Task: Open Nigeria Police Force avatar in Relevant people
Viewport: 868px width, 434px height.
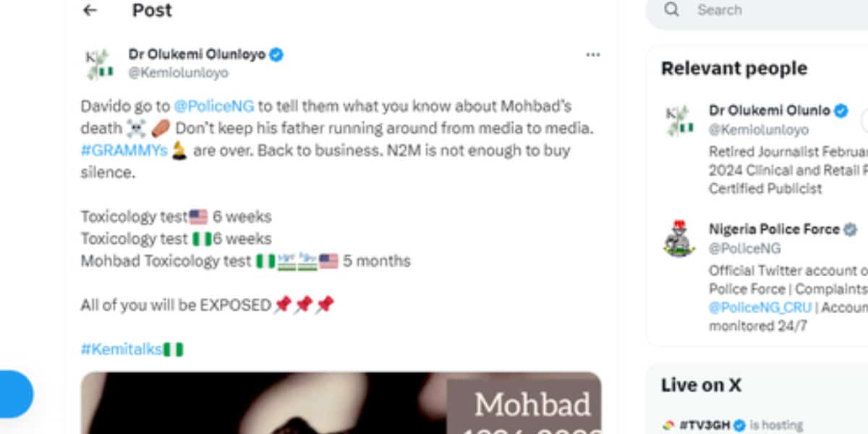Action: coord(678,239)
